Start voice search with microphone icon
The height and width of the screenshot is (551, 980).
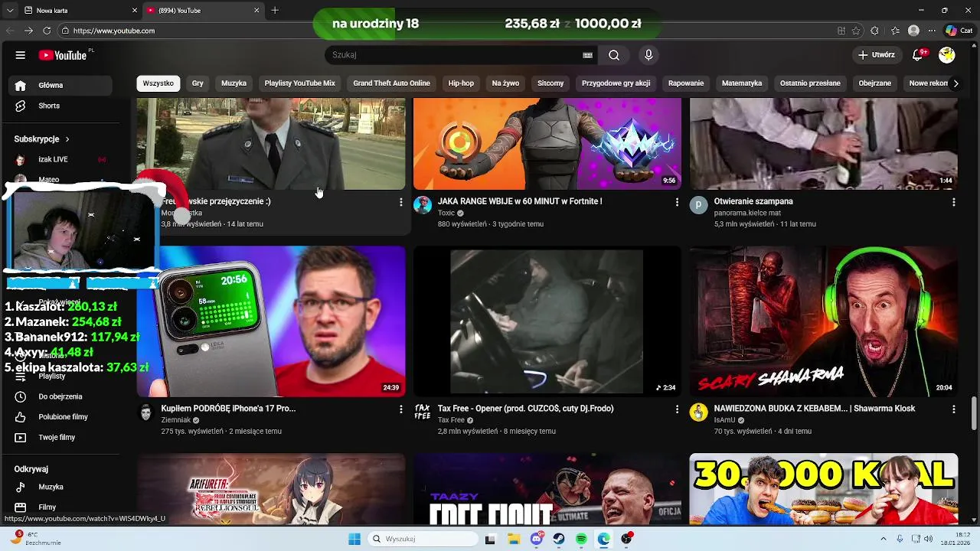click(648, 55)
